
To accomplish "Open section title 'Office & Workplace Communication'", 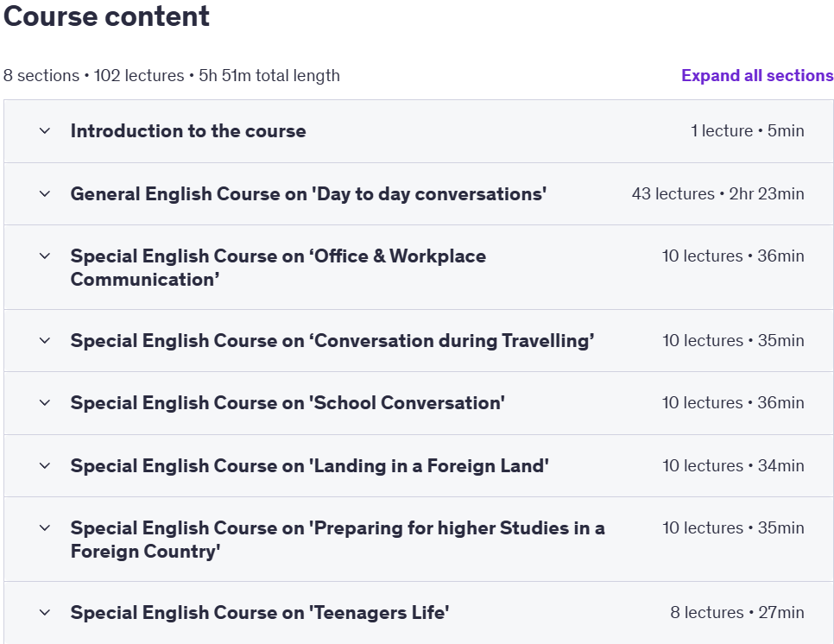I will coord(278,268).
